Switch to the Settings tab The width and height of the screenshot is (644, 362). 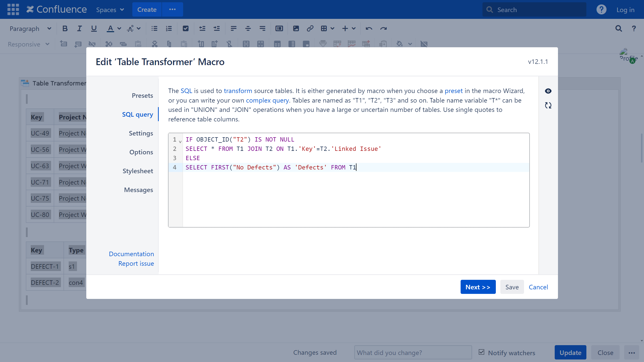click(x=141, y=133)
